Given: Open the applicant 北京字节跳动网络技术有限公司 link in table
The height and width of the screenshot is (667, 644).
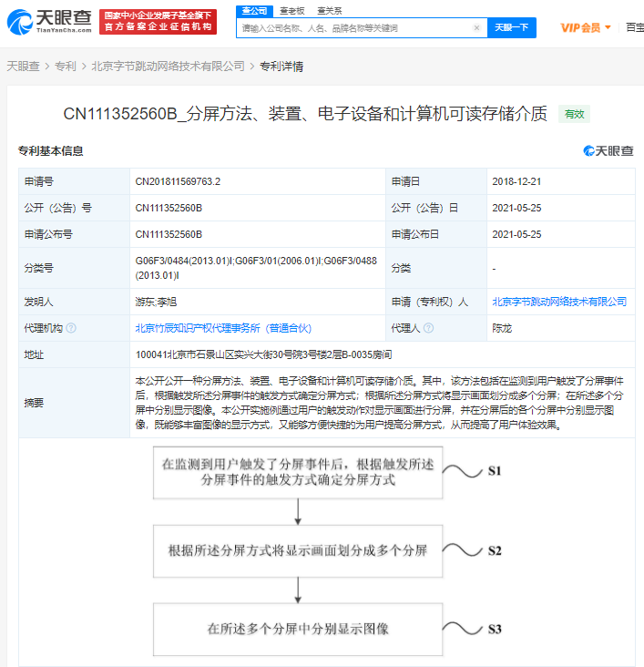Looking at the screenshot, I should click(x=558, y=301).
